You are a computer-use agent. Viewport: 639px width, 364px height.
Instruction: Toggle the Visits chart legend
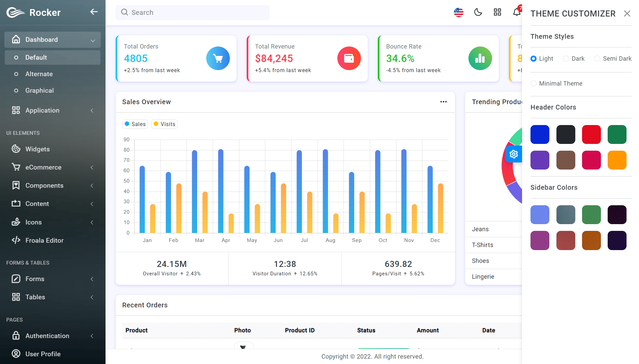(164, 124)
